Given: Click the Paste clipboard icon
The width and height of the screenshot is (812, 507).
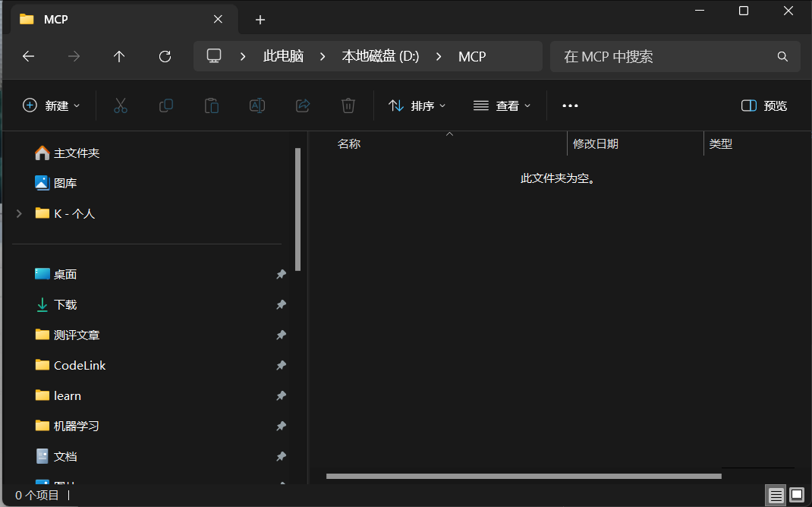Looking at the screenshot, I should 212,105.
